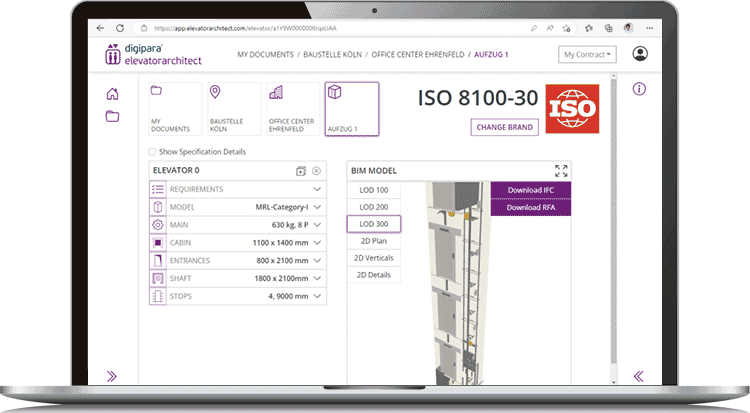Collapse right panel with double chevron
Screen dimensions: 750x413
coord(639,376)
